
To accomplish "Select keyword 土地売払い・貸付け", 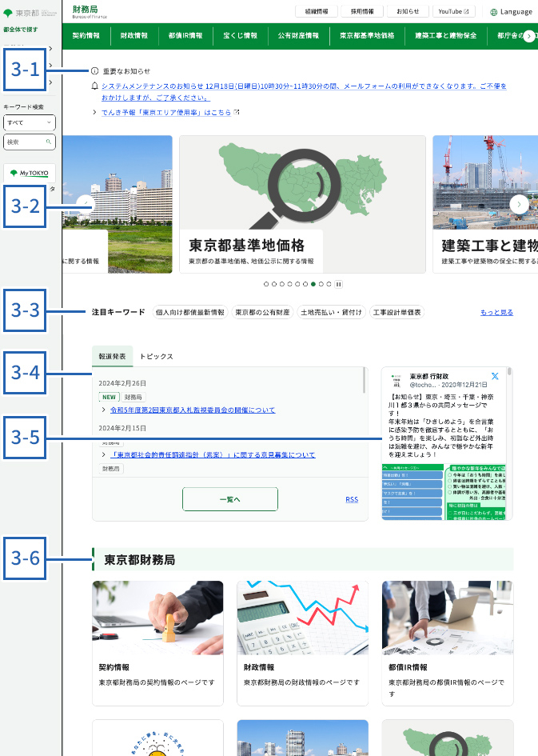I will 332,313.
